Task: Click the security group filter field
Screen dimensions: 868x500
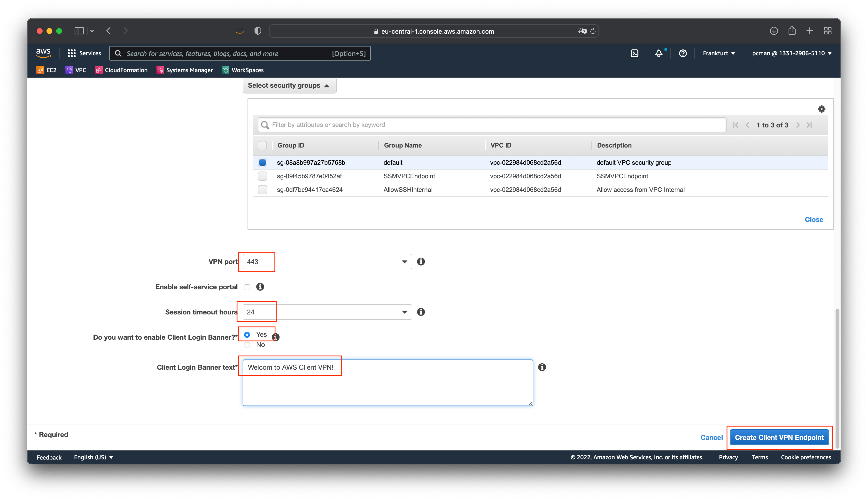Action: [492, 125]
